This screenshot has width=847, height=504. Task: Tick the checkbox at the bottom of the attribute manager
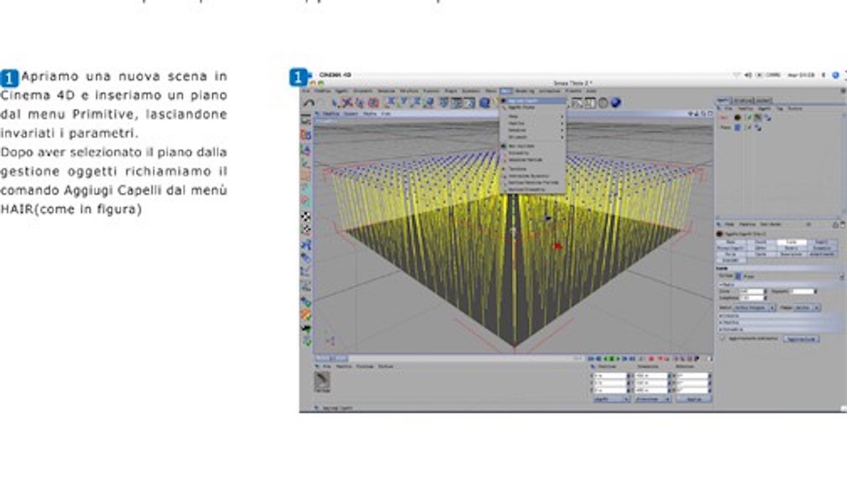click(x=722, y=338)
